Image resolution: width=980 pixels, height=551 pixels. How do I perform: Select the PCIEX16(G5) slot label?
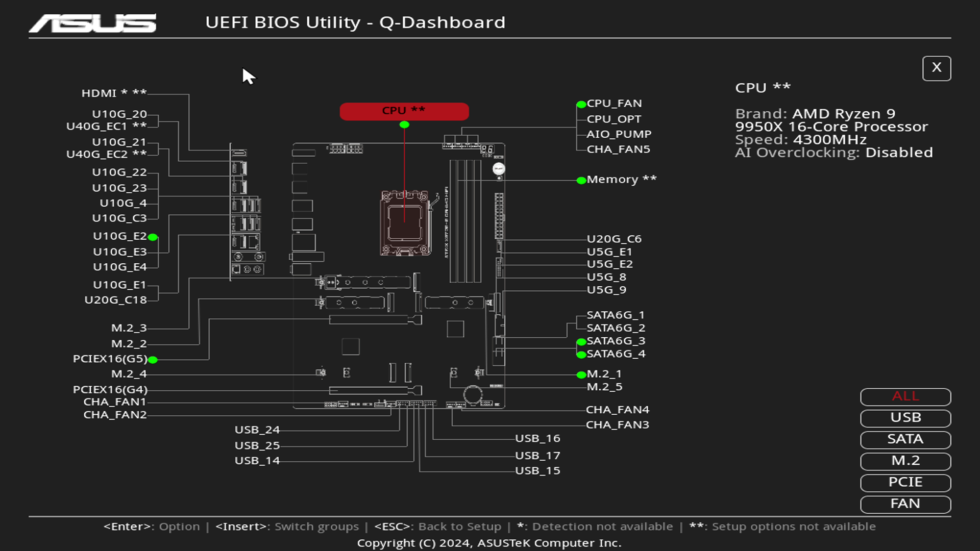click(x=110, y=359)
